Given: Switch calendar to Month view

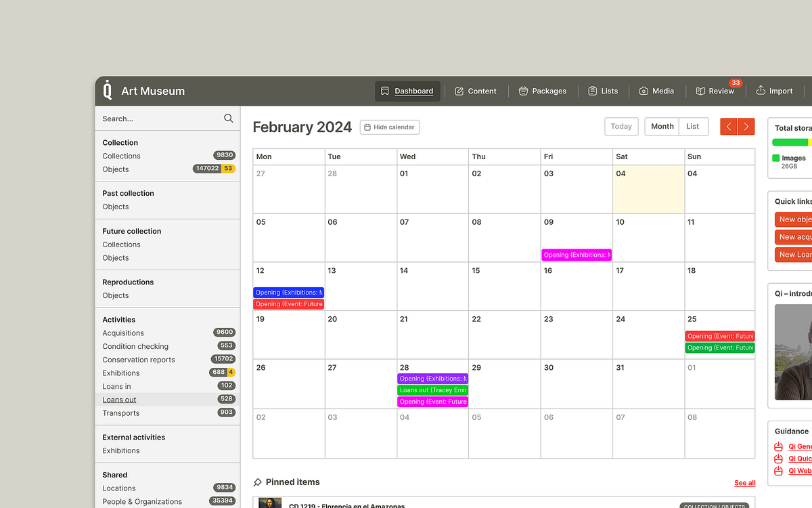Looking at the screenshot, I should coord(661,126).
